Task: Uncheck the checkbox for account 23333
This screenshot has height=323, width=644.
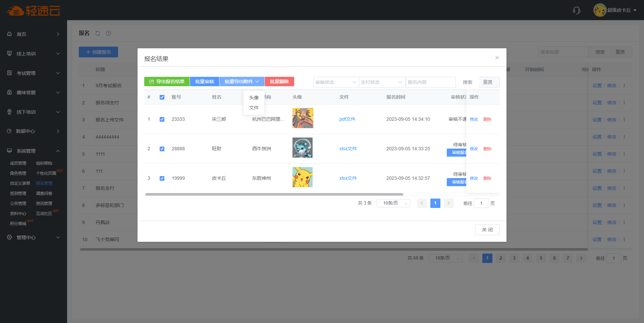Action: click(x=162, y=119)
